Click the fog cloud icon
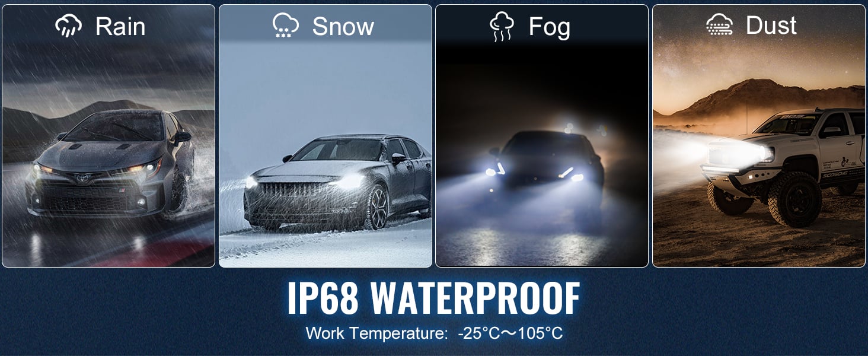 pos(502,27)
